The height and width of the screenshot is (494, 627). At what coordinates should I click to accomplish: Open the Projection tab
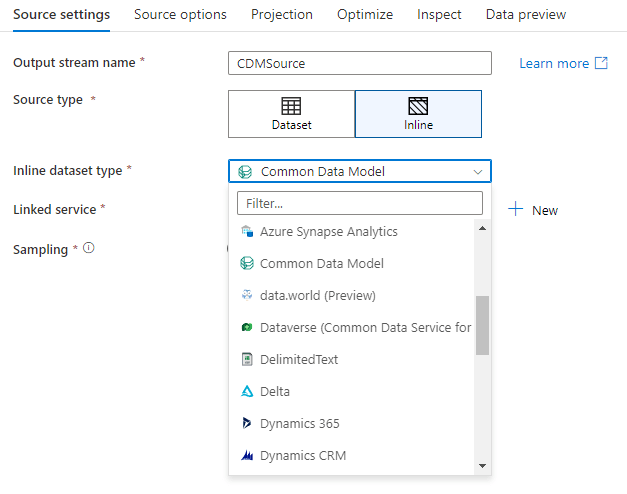[282, 15]
